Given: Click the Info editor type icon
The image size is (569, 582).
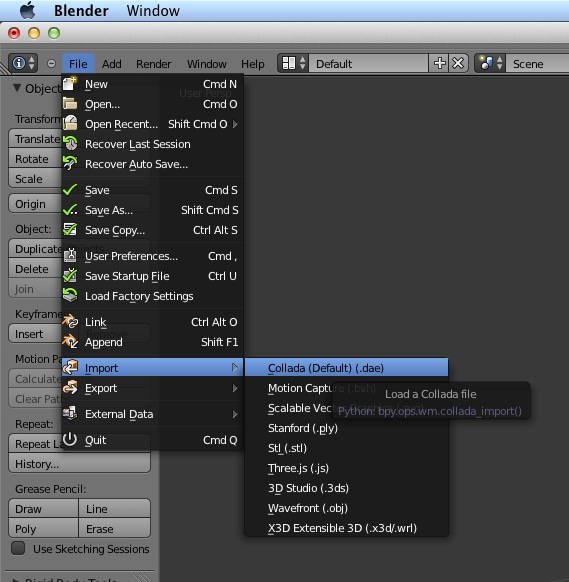Looking at the screenshot, I should click(x=23, y=63).
